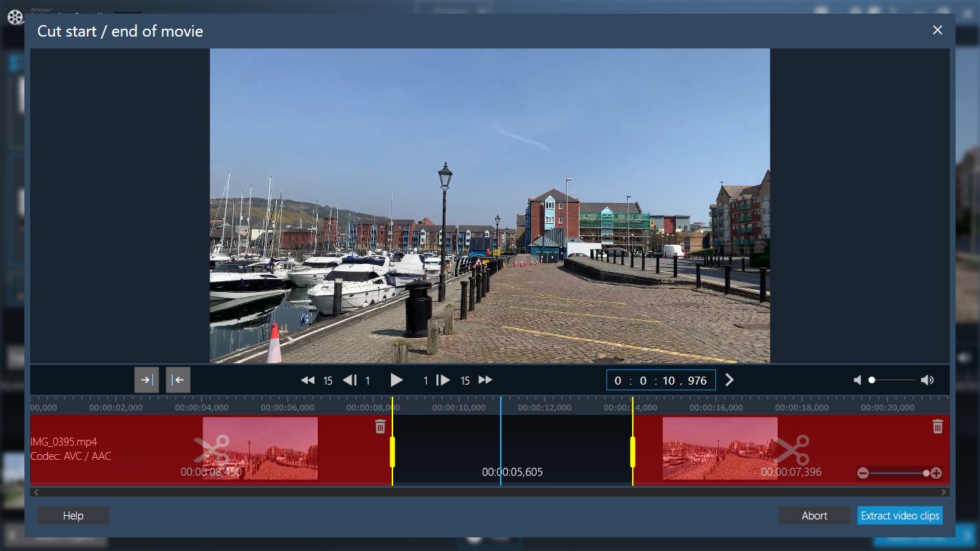This screenshot has height=551, width=980.
Task: Step back one frame
Action: 351,380
